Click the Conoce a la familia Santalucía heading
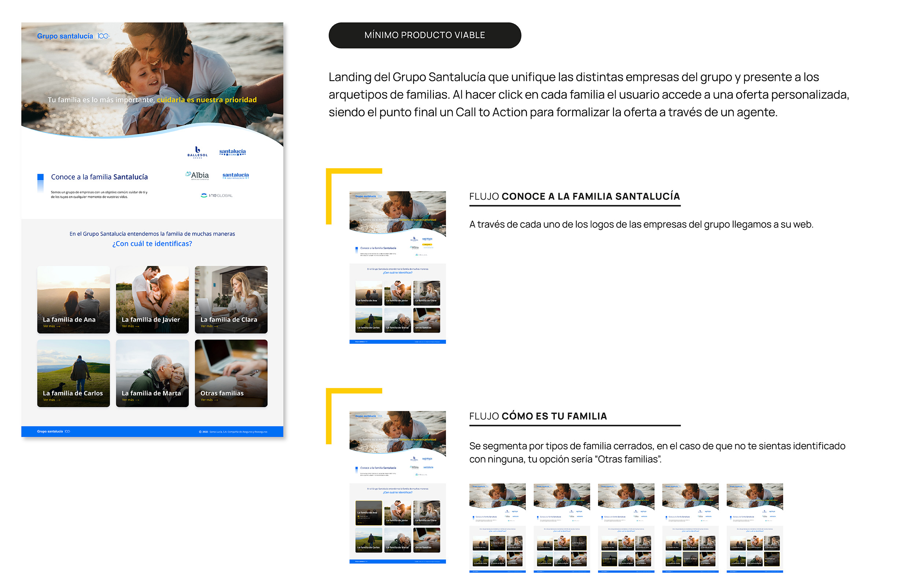 (x=99, y=177)
